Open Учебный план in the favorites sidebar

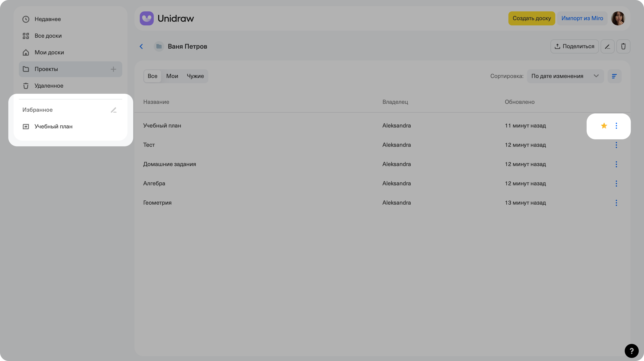[x=53, y=126]
